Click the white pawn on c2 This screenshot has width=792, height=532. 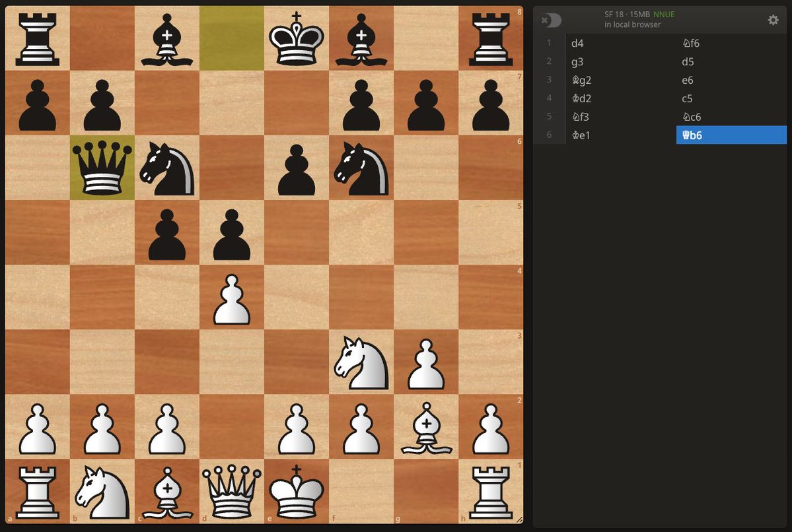(167, 426)
